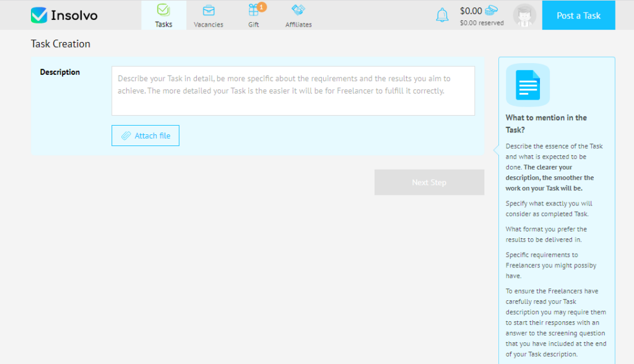This screenshot has width=634, height=364.
Task: Open your profile avatar
Action: point(524,15)
